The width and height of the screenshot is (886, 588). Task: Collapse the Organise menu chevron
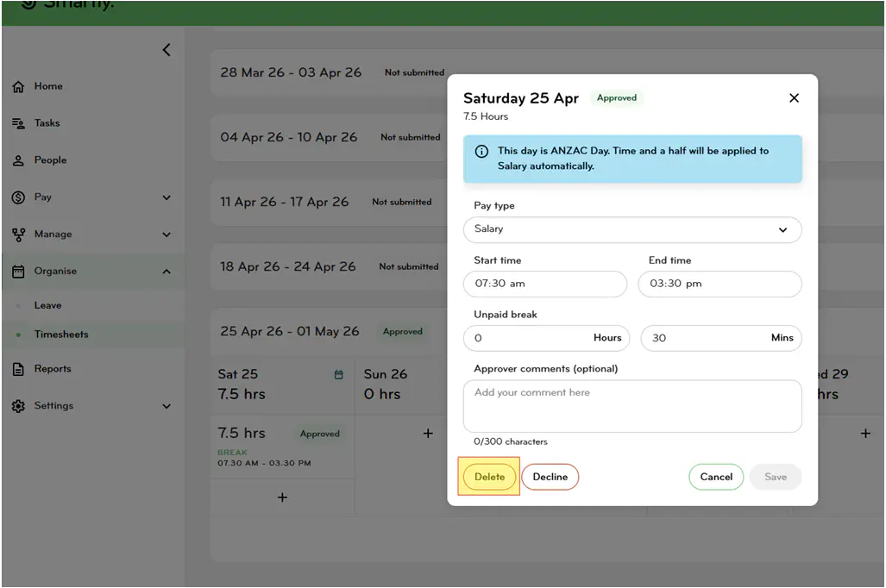pos(167,272)
